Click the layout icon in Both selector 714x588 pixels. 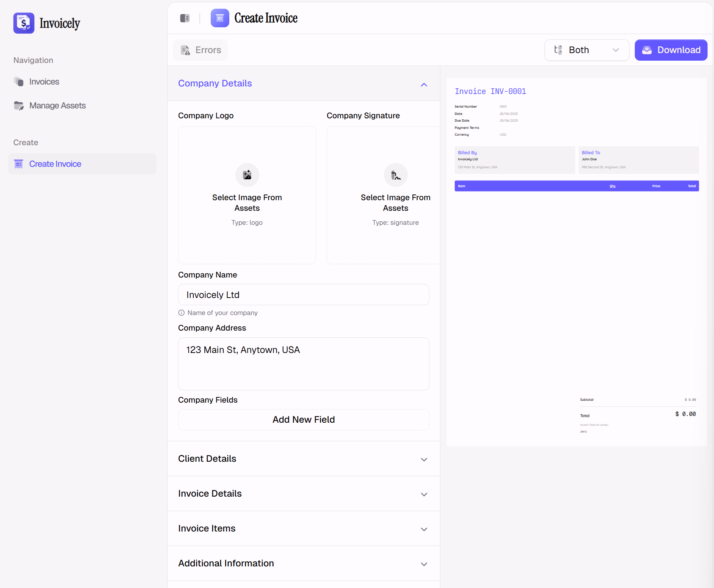pyautogui.click(x=558, y=50)
